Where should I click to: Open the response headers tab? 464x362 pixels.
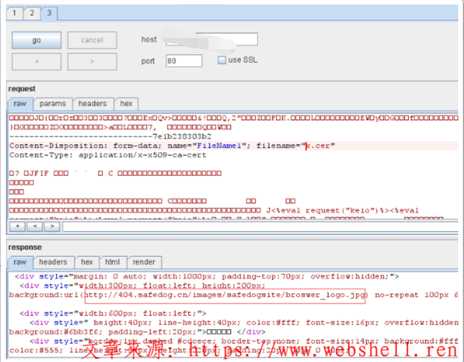[53, 262]
